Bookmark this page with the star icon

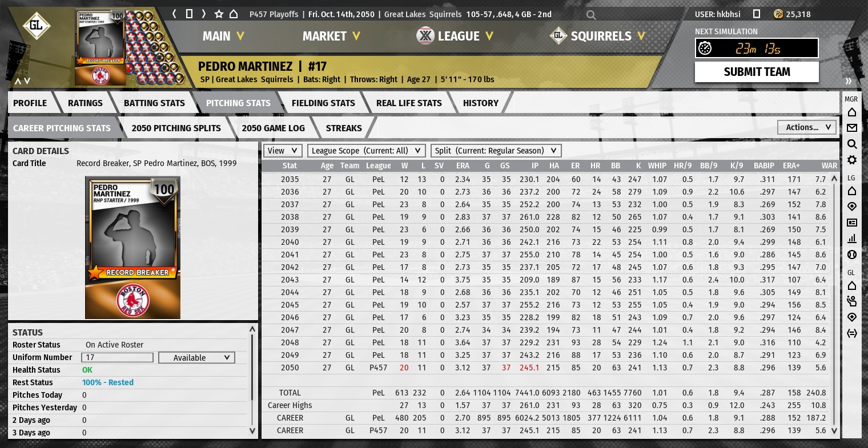219,14
